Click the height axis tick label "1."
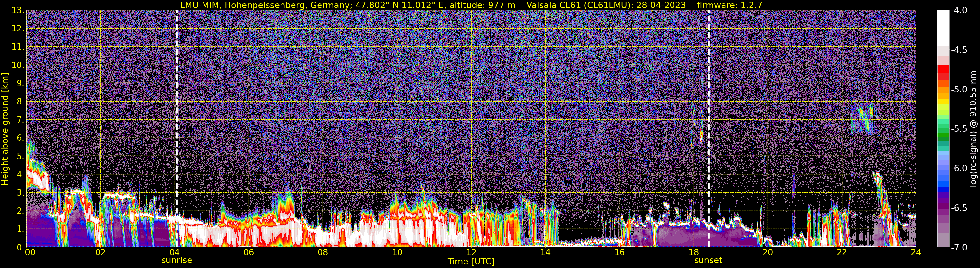980x268 pixels. click(x=20, y=229)
